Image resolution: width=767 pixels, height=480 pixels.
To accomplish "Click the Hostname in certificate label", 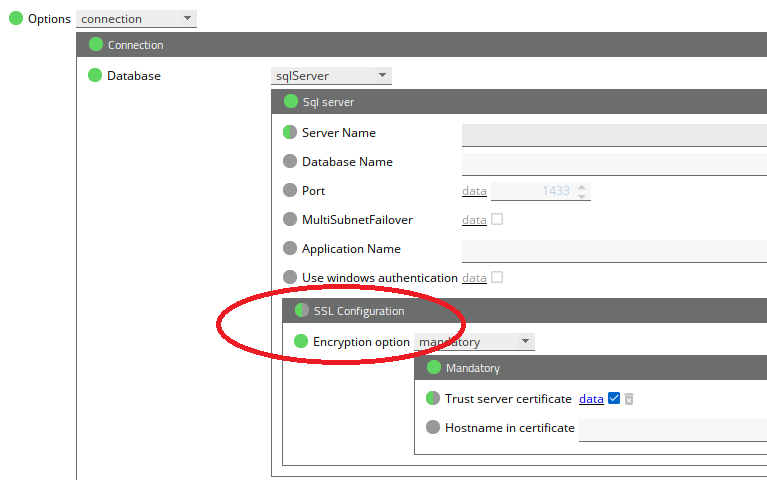I will click(x=510, y=428).
